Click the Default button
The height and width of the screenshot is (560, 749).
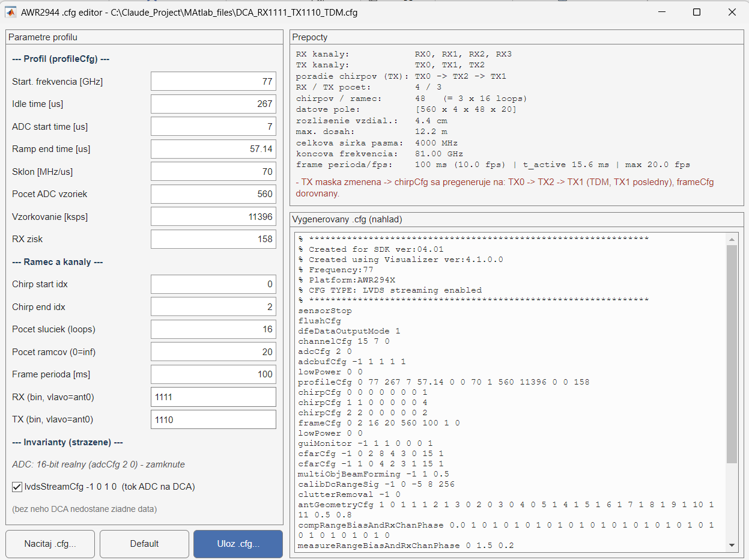pos(144,544)
